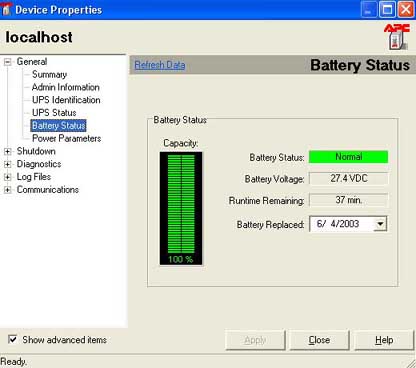416x368 pixels.
Task: Click the Apply button
Action: coord(255,340)
